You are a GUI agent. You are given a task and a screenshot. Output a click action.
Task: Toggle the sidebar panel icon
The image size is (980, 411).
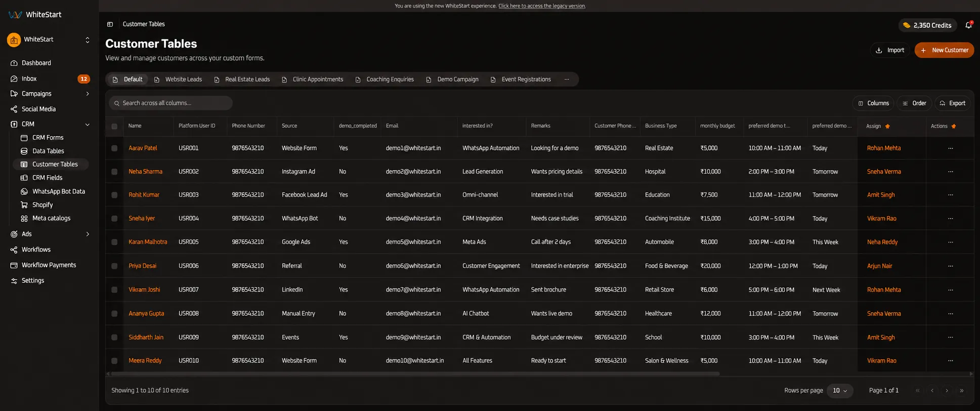coord(110,24)
